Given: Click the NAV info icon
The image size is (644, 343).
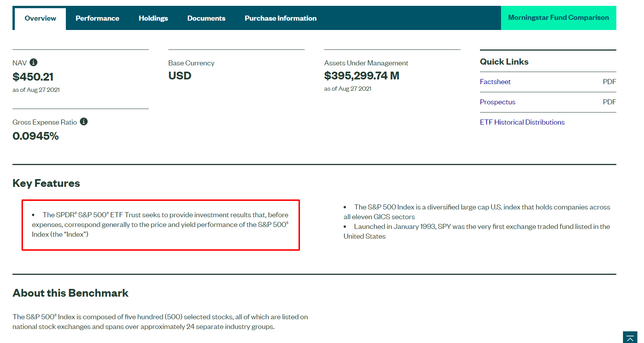Looking at the screenshot, I should click(34, 62).
